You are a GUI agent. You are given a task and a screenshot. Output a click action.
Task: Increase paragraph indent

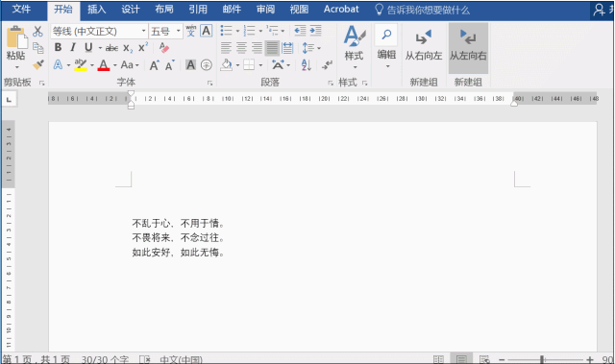tap(315, 31)
